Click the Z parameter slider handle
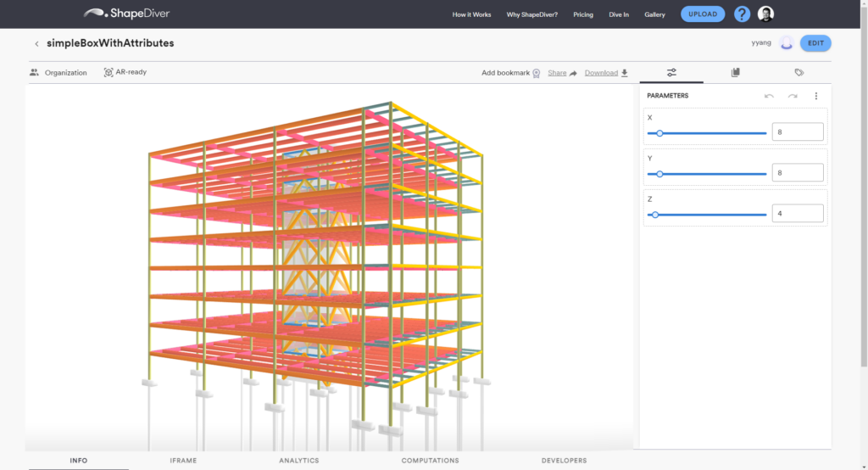The width and height of the screenshot is (868, 470). coord(655,215)
